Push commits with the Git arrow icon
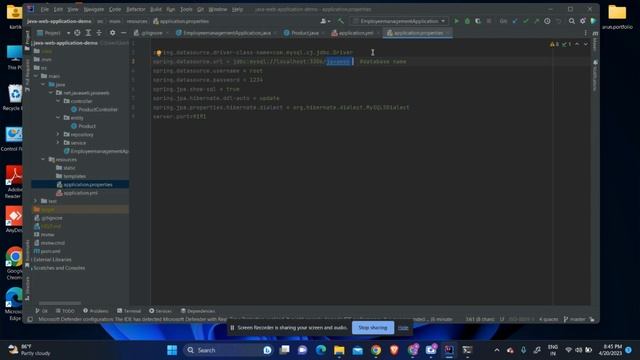Image resolution: width=640 pixels, height=360 pixels. tap(536, 21)
